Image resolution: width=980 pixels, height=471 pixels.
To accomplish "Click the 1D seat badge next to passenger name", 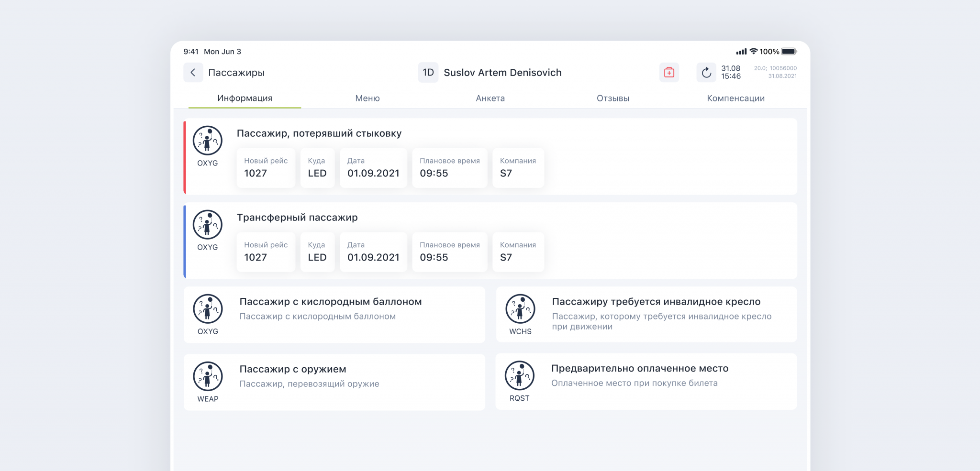I will pos(428,72).
